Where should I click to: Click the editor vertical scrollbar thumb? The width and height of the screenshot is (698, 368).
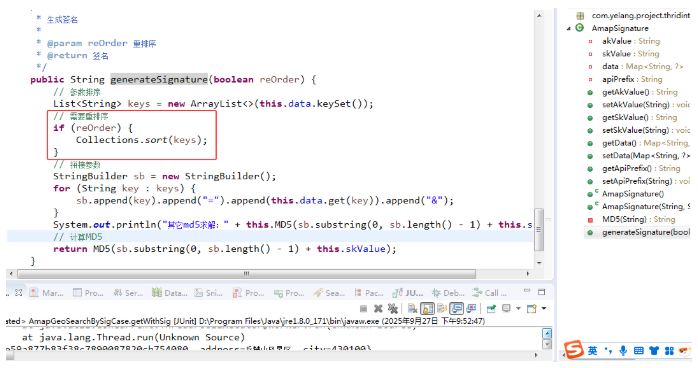click(539, 230)
